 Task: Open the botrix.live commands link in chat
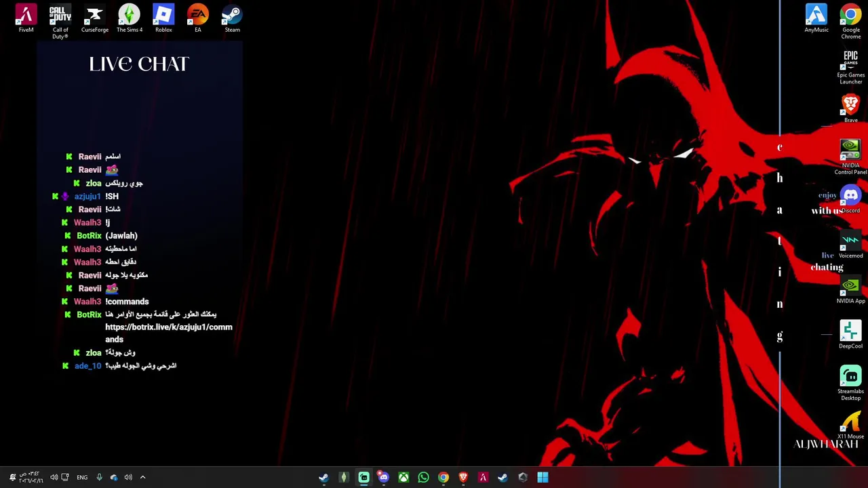pyautogui.click(x=169, y=333)
